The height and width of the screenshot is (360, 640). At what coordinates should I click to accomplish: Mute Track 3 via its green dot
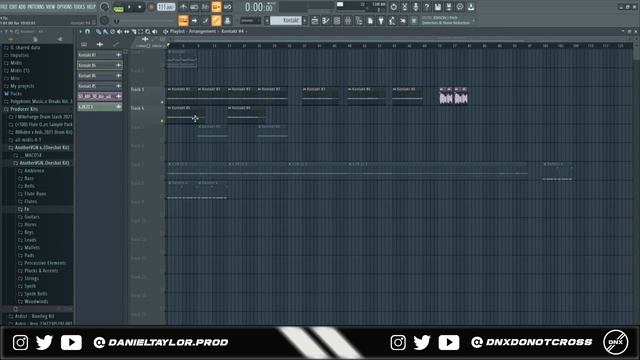tap(162, 102)
